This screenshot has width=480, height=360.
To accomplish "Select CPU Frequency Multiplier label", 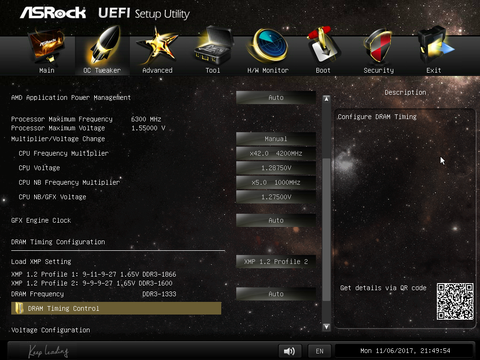I will point(63,153).
